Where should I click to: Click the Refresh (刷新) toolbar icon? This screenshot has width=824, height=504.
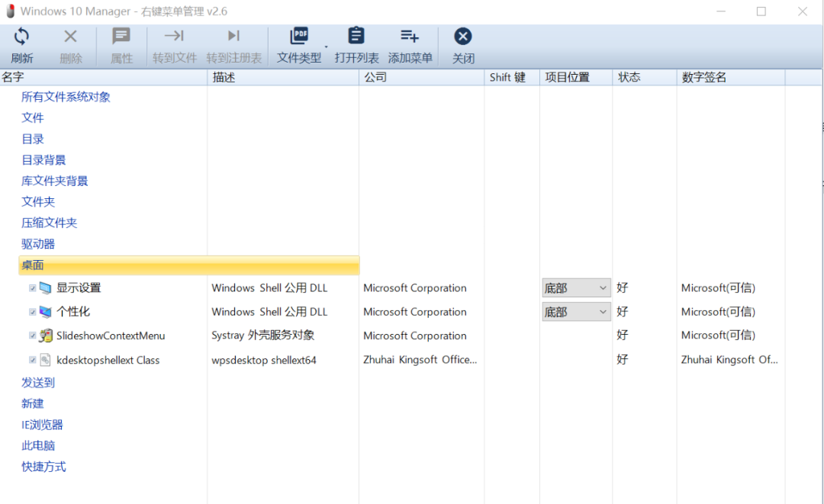(21, 37)
